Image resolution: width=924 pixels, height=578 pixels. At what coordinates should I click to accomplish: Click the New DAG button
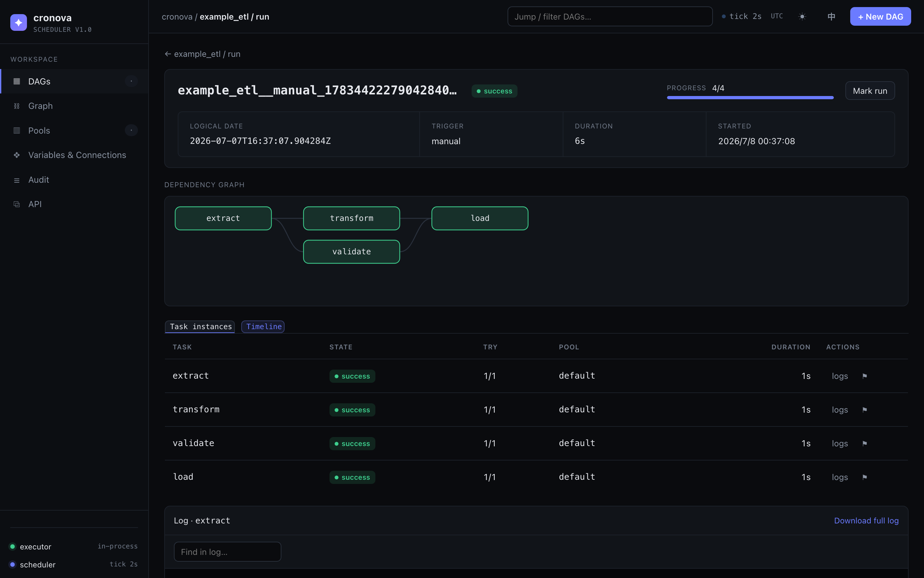pos(880,16)
